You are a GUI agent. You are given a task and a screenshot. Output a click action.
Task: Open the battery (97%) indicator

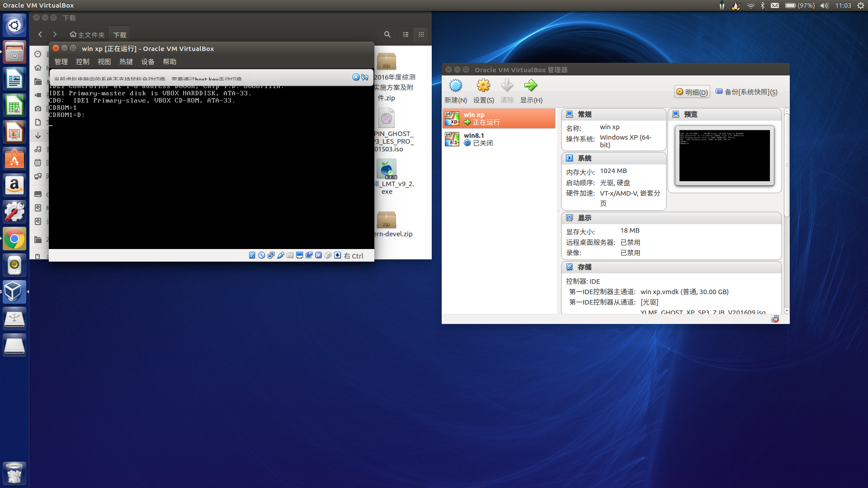pos(799,5)
